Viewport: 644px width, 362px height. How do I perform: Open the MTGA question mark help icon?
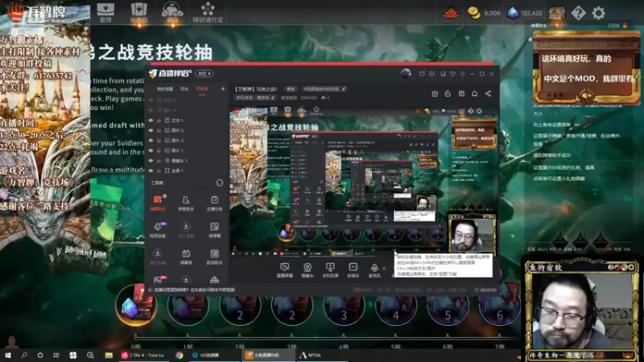(x=578, y=13)
